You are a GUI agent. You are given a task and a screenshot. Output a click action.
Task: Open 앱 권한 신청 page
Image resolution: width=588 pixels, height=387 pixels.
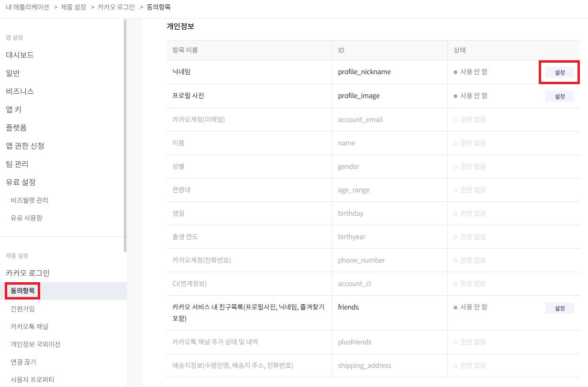(25, 146)
